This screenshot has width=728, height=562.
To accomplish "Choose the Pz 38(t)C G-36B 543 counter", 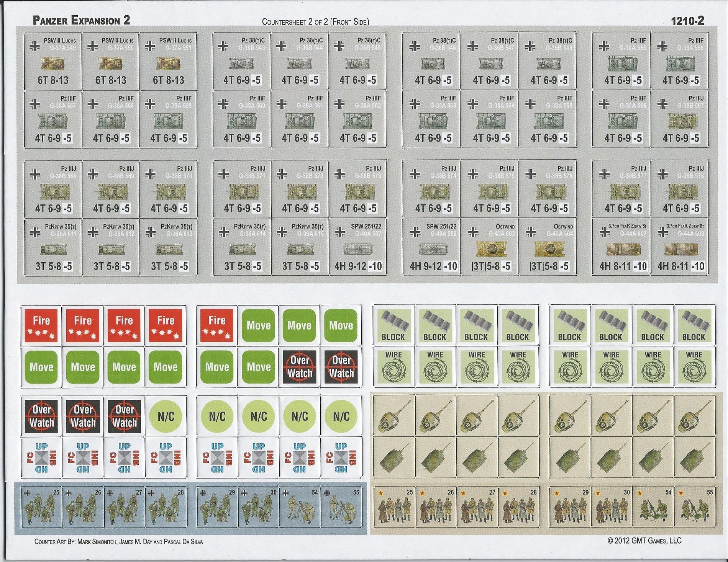I will click(242, 61).
